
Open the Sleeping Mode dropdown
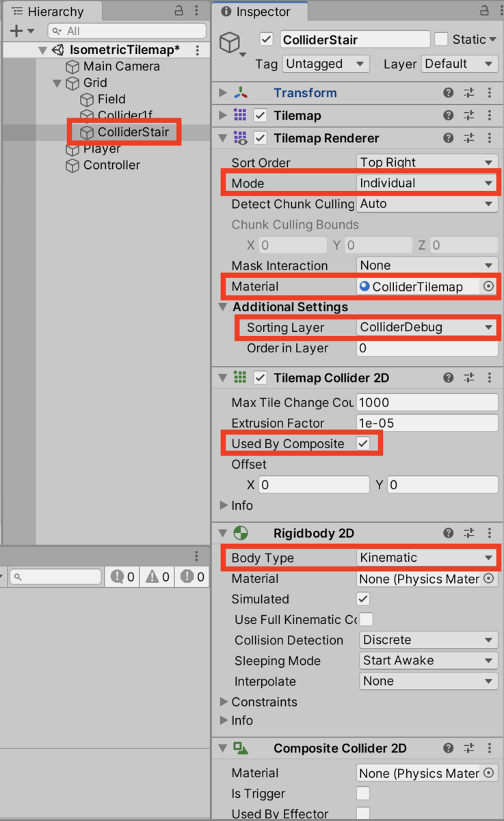[x=429, y=660]
